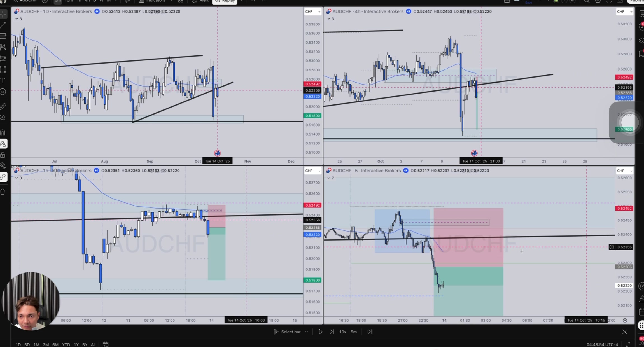
Task: Open go-to-date calendar icon
Action: [106, 344]
